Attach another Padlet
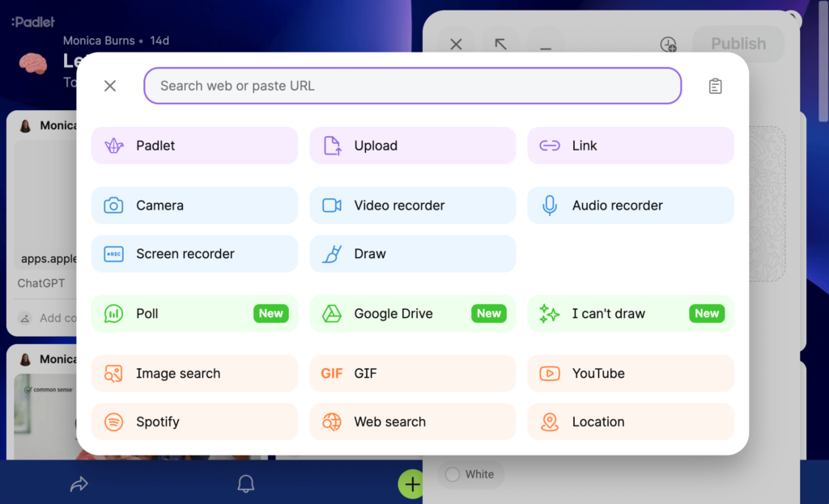Image resolution: width=829 pixels, height=504 pixels. click(194, 145)
